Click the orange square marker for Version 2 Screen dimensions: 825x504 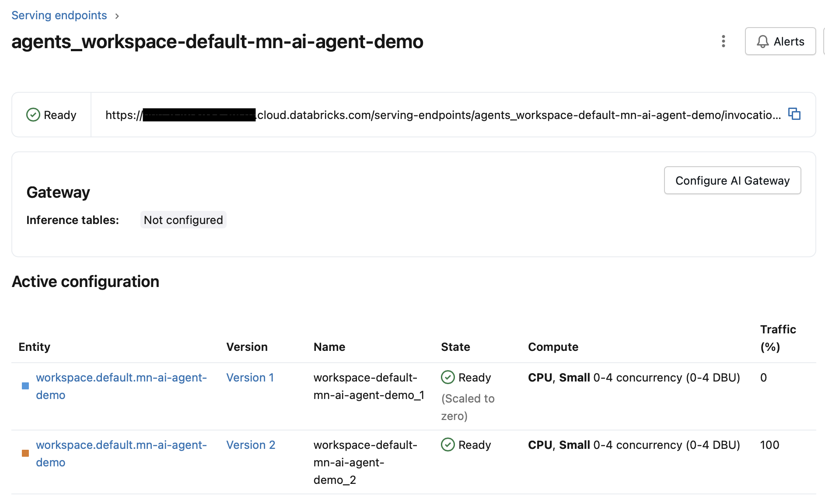[x=25, y=453]
